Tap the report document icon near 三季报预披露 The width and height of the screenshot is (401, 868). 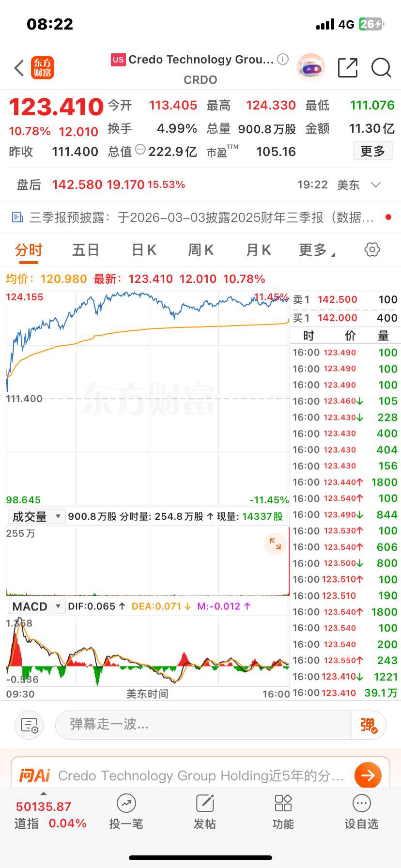pos(17,217)
